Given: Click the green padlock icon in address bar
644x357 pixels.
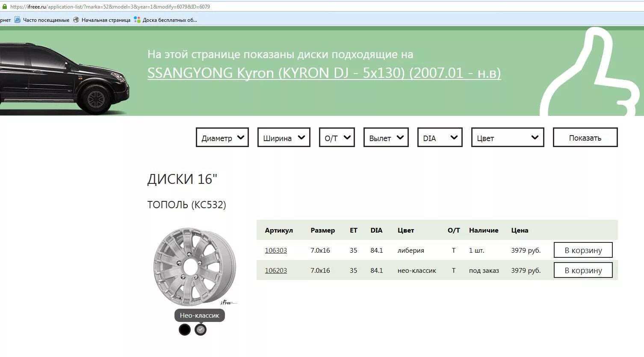Looking at the screenshot, I should tap(5, 6).
